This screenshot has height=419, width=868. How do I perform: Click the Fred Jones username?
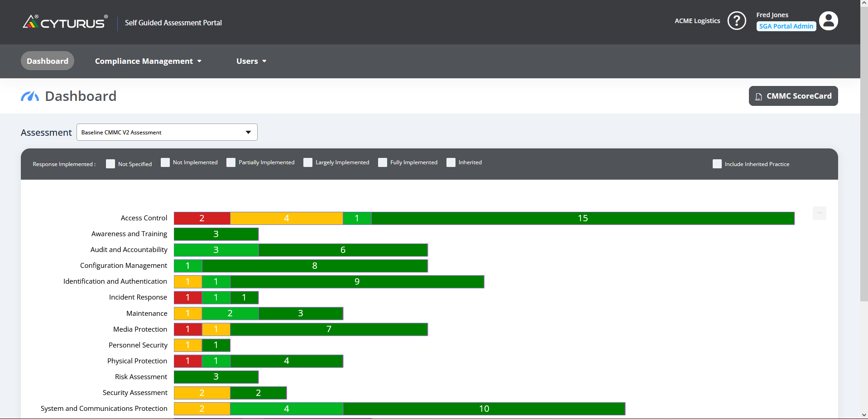772,14
